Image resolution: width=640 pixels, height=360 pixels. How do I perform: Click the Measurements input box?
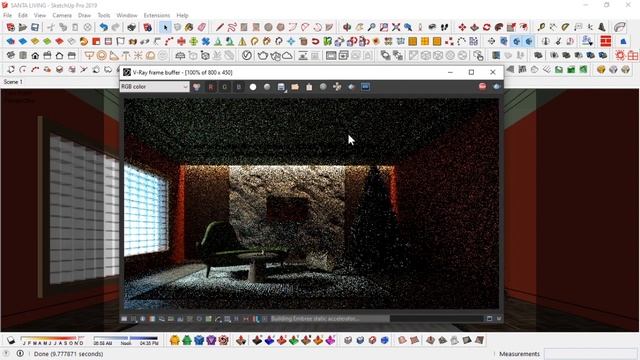(x=590, y=354)
